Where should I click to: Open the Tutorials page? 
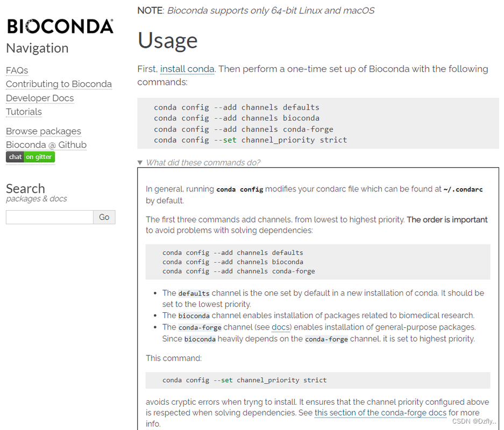tap(24, 111)
